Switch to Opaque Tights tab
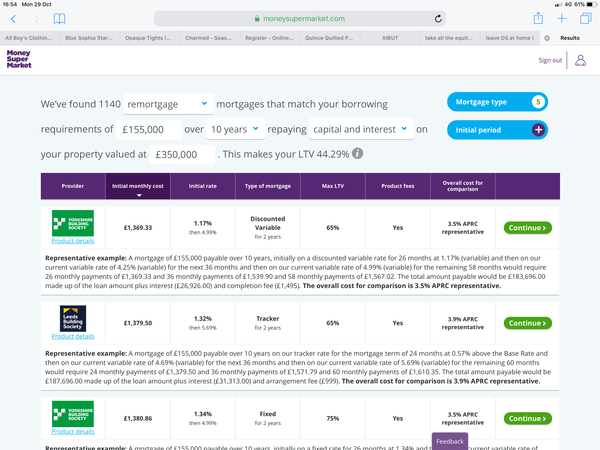 (150, 38)
